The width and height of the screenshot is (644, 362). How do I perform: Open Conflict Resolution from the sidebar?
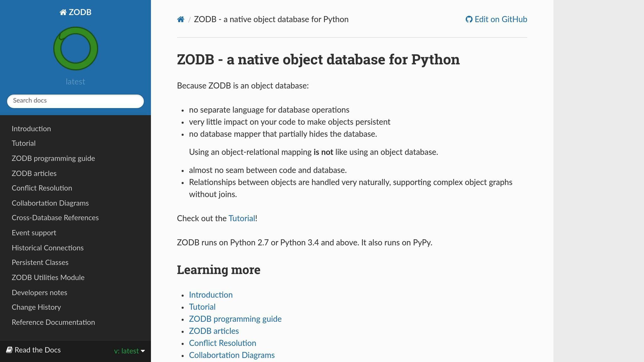tap(42, 188)
